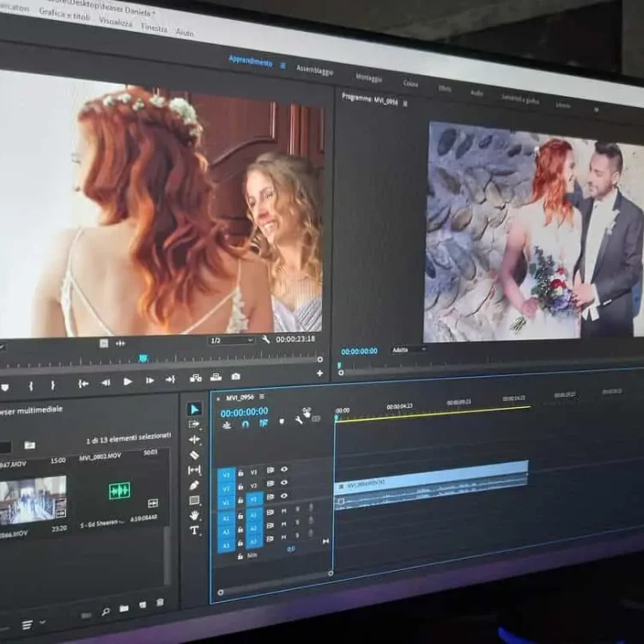Screen dimensions: 644x644
Task: Toggle V1 track output eye
Action: tap(284, 496)
